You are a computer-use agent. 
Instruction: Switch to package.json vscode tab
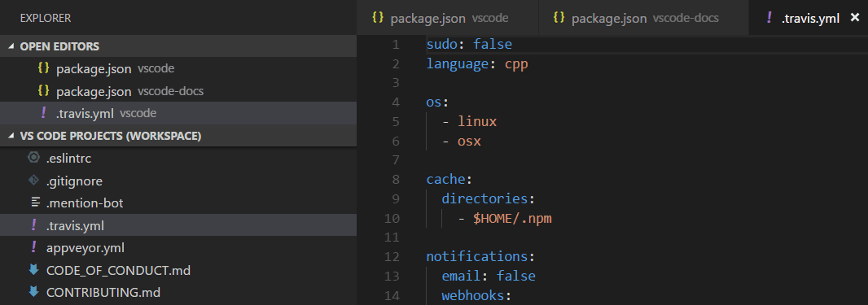(447, 18)
